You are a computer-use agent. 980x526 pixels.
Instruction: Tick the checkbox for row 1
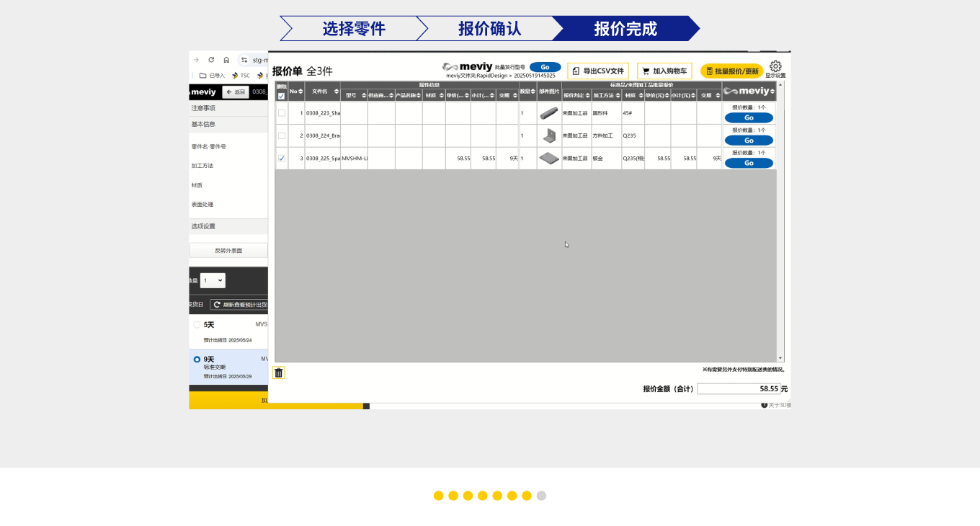[282, 113]
